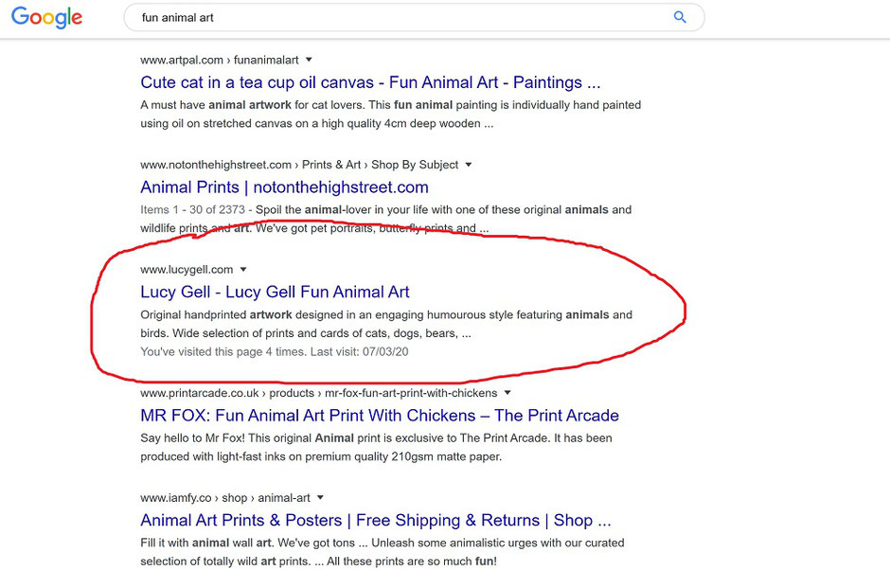Click the 'Original handprinted artwork designed' snippet
The height and width of the screenshot is (588, 890).
click(386, 324)
